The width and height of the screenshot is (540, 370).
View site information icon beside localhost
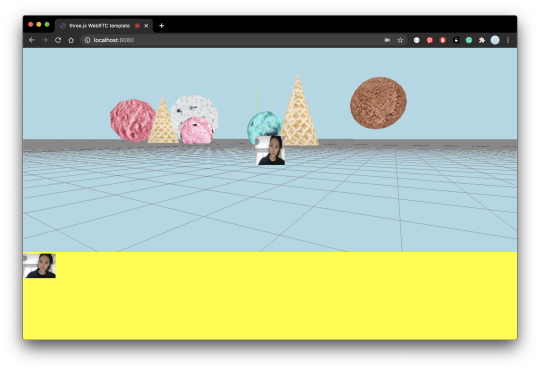pos(87,40)
